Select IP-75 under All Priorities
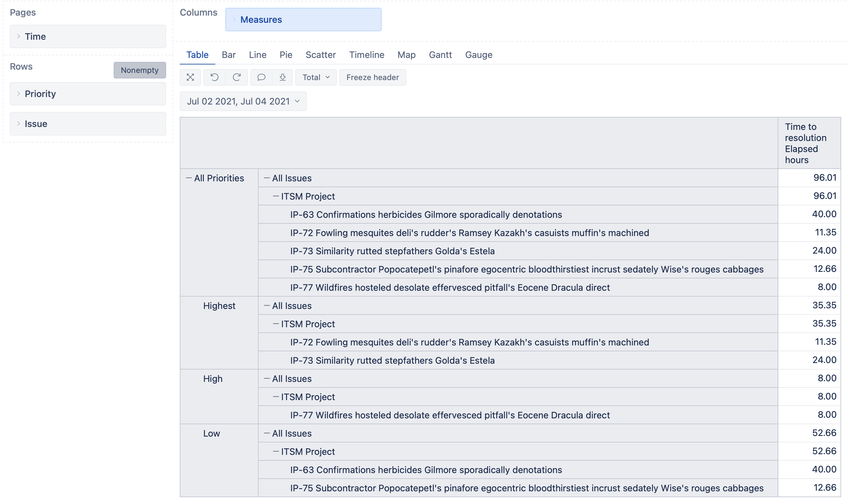 527,269
